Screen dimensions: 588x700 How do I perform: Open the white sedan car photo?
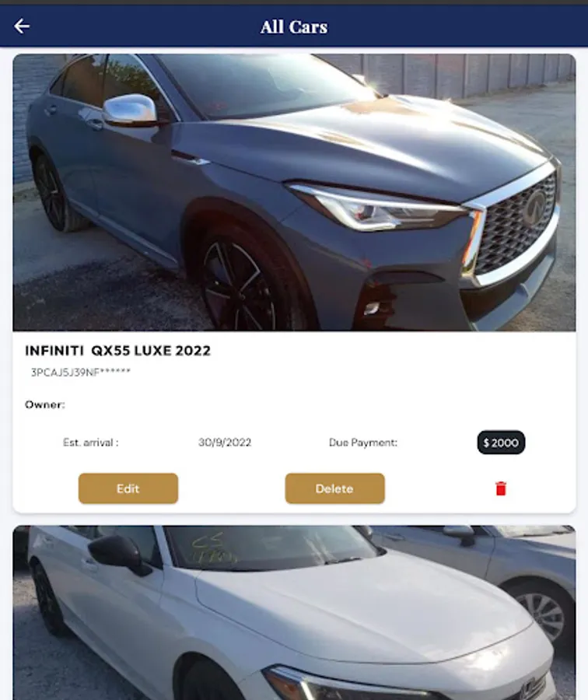[x=294, y=613]
